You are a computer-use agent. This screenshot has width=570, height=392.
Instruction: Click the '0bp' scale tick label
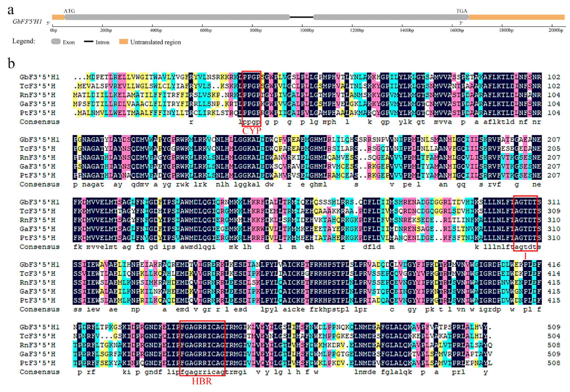[x=54, y=30]
